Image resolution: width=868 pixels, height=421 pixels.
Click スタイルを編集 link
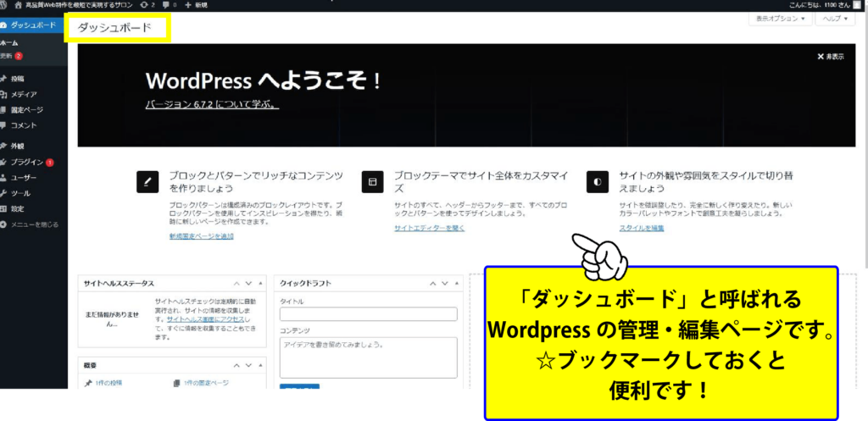click(x=642, y=228)
